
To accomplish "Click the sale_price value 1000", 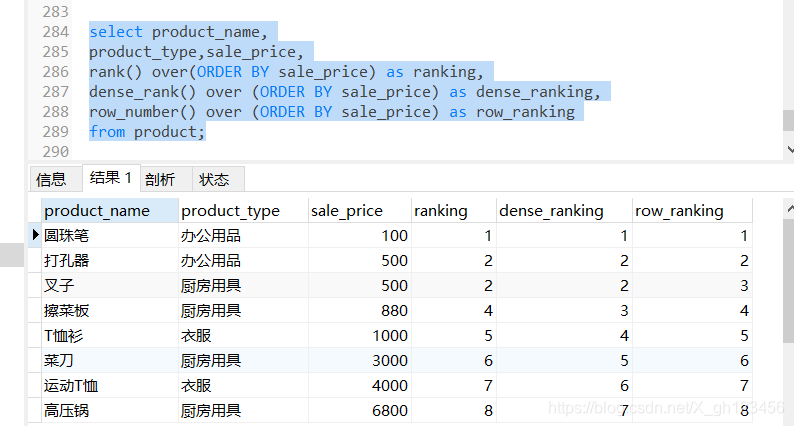I will [360, 335].
